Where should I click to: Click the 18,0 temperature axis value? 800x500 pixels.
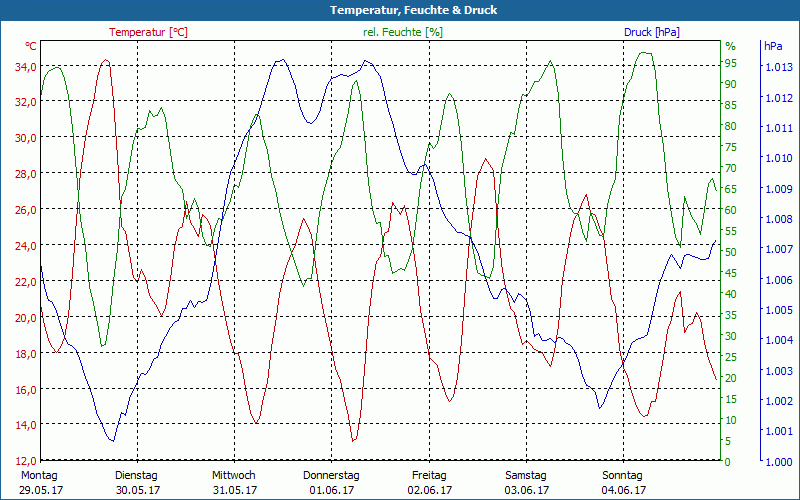coord(26,354)
